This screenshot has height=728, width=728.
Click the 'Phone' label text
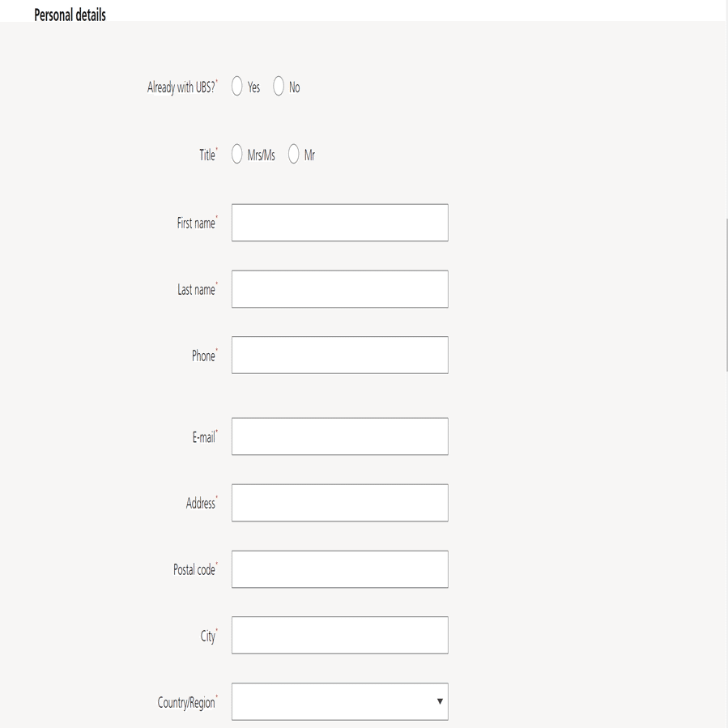point(203,356)
